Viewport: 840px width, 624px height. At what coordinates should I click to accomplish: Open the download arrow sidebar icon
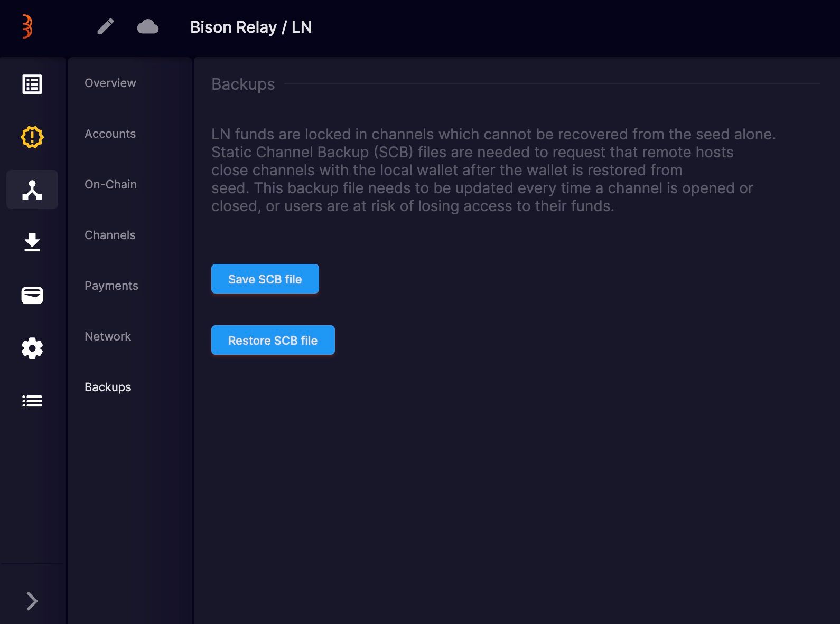coord(32,242)
